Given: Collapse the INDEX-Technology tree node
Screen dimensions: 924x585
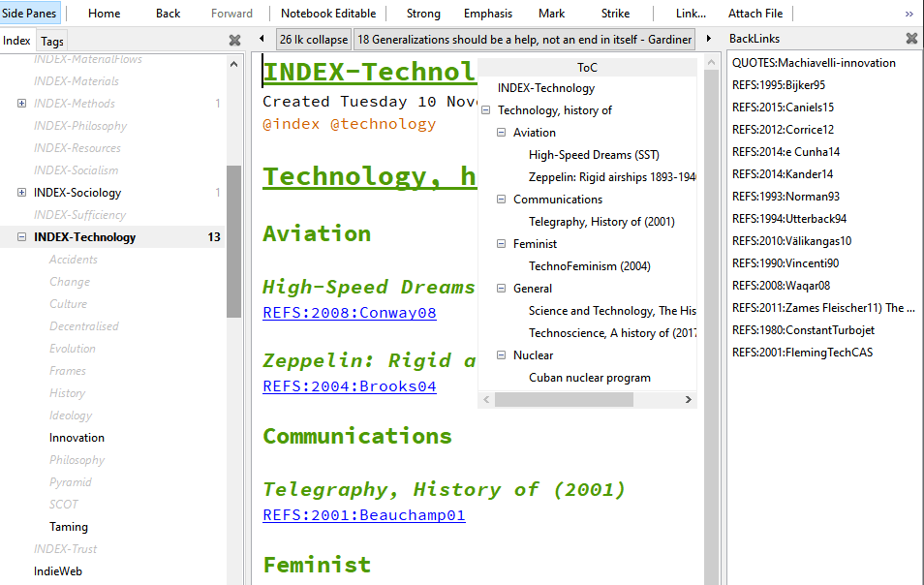Looking at the screenshot, I should coord(21,237).
